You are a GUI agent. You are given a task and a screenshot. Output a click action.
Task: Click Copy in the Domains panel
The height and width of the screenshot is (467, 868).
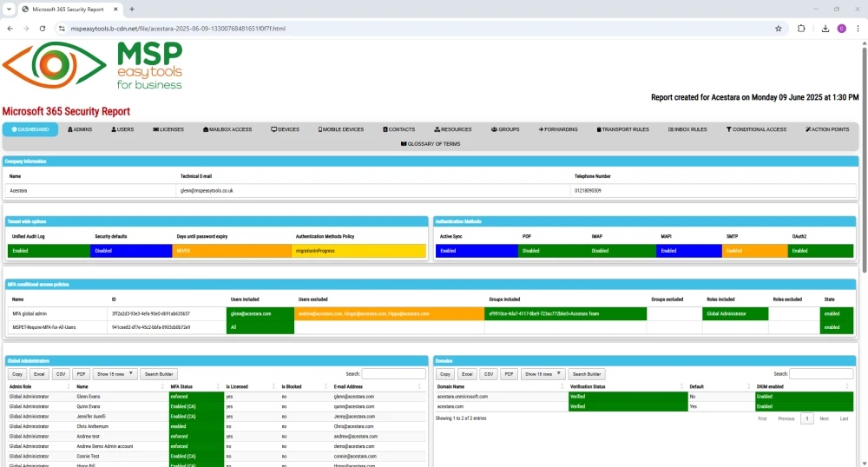[445, 374]
